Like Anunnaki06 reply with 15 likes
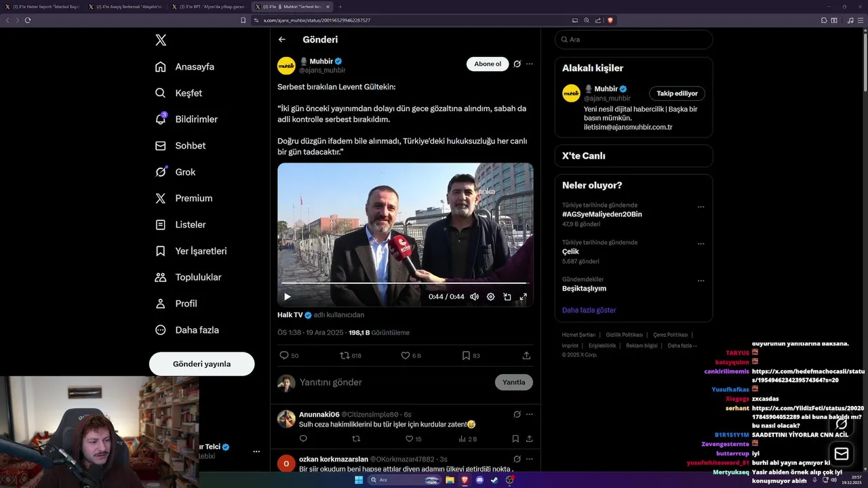Viewport: 868px width, 488px height. 413,439
